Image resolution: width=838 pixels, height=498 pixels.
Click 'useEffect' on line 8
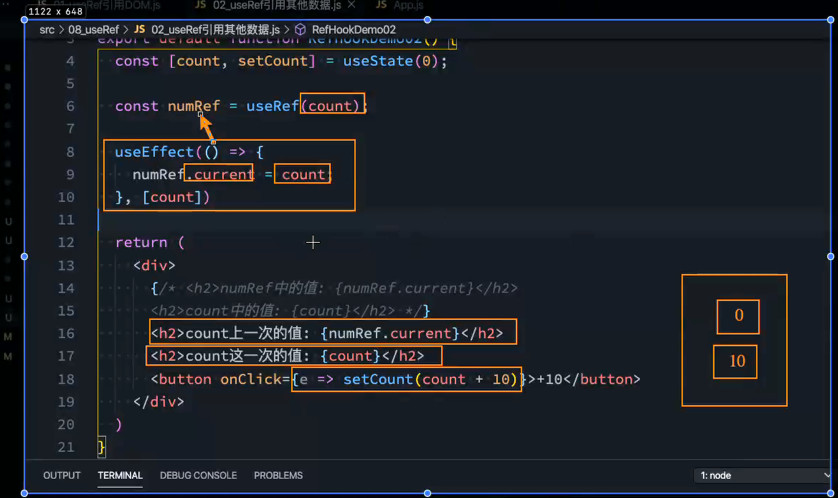[154, 152]
